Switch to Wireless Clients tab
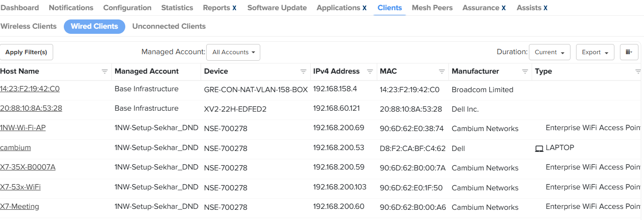This screenshot has width=644, height=220. pos(29,26)
